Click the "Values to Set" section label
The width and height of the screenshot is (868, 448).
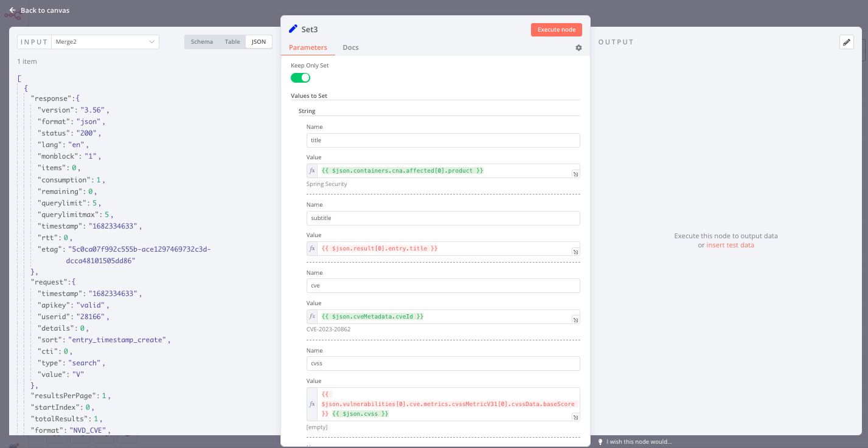pos(309,95)
